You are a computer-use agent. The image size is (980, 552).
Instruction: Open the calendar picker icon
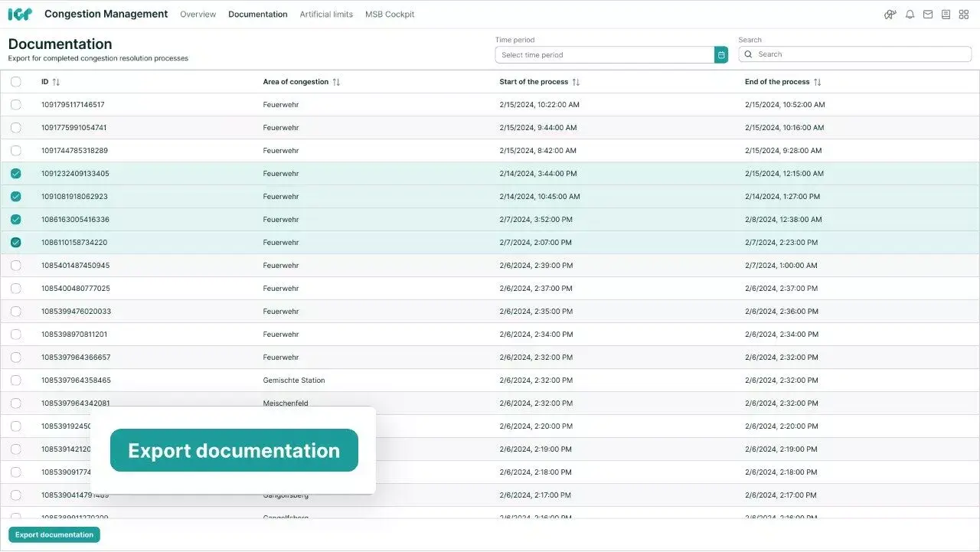click(x=721, y=55)
